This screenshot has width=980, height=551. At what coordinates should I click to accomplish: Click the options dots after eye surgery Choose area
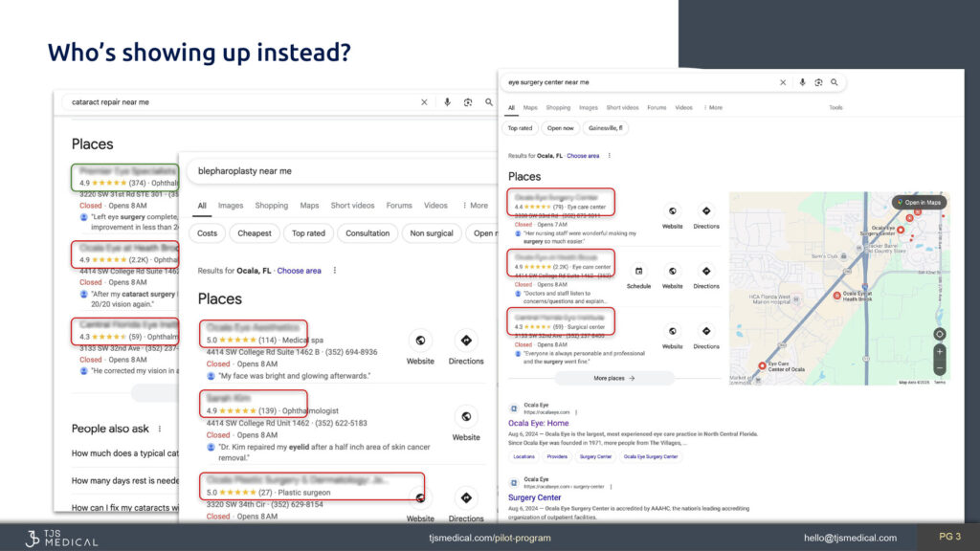[610, 156]
